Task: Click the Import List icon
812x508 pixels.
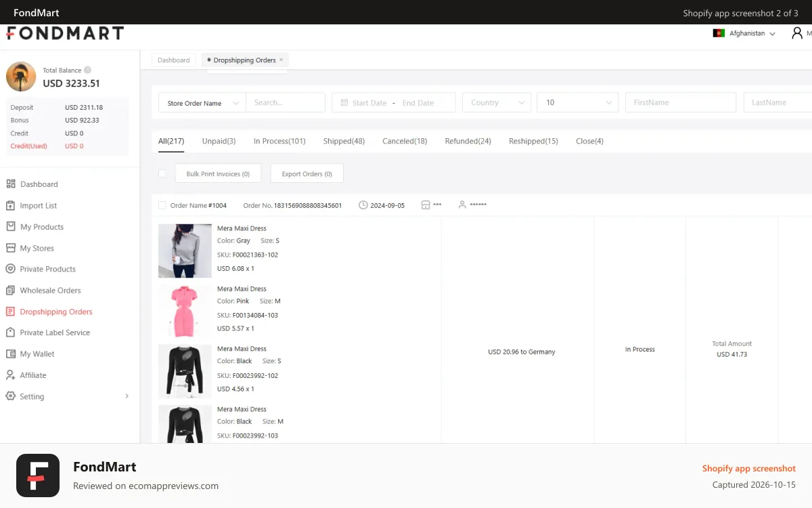Action: 10,205
